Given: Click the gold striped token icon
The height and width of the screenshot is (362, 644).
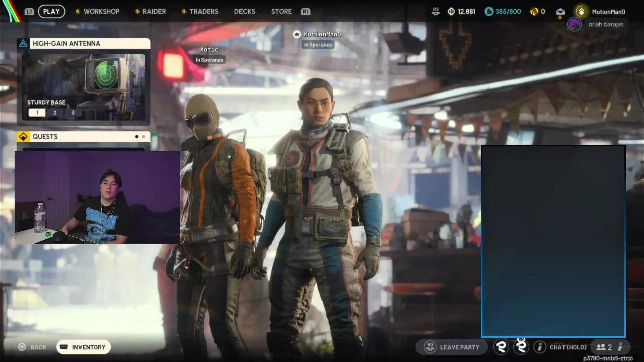Looking at the screenshot, I should pyautogui.click(x=534, y=11).
